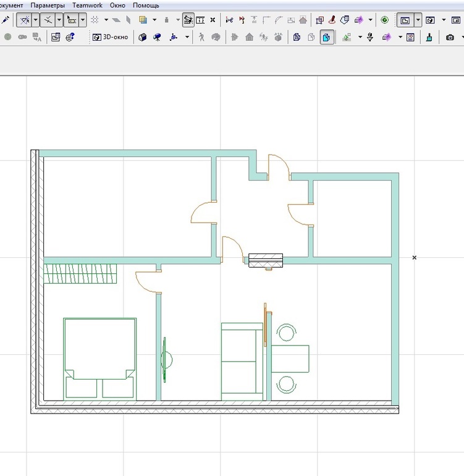Select the pipette pick-up parameters tool
The image size is (464, 476).
click(6, 20)
